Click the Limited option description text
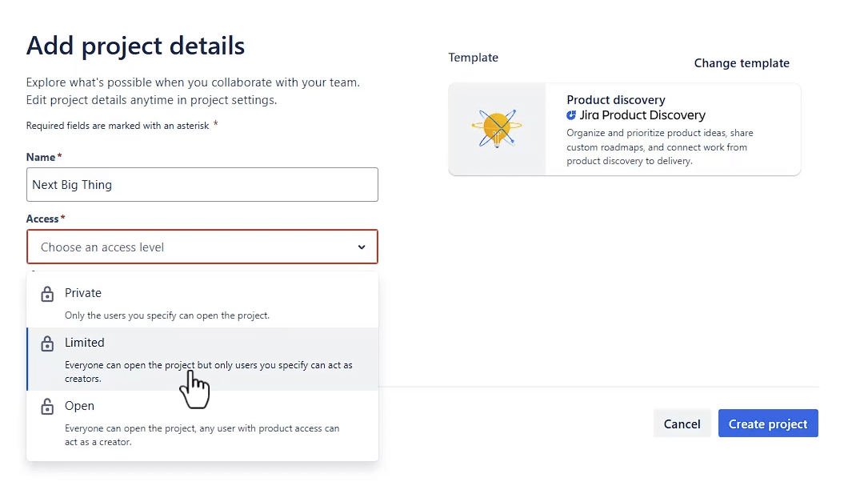868x502 pixels. coord(209,371)
